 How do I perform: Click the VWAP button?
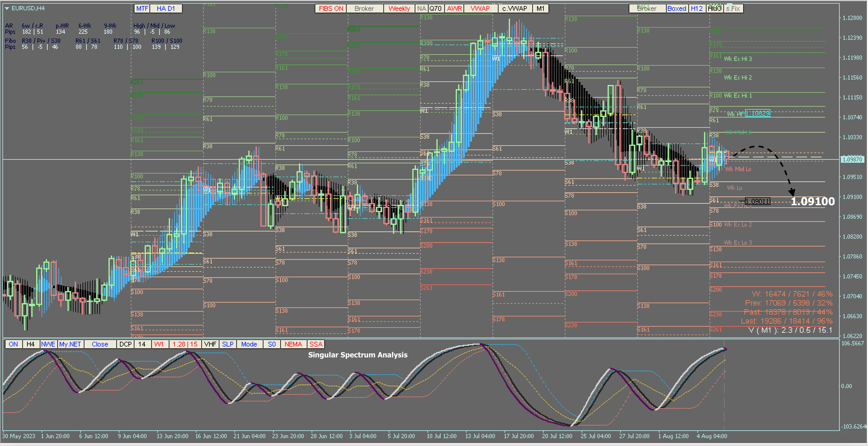[x=480, y=8]
